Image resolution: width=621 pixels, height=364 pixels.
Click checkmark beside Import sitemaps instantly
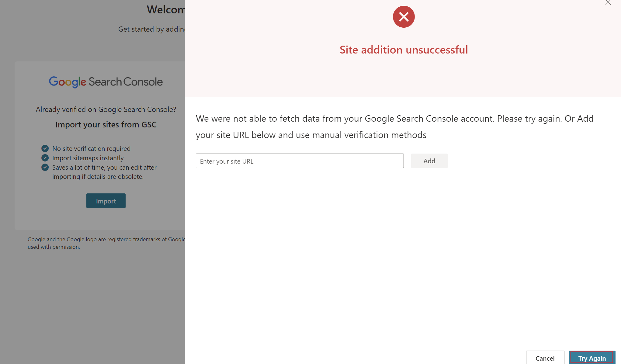click(x=45, y=158)
